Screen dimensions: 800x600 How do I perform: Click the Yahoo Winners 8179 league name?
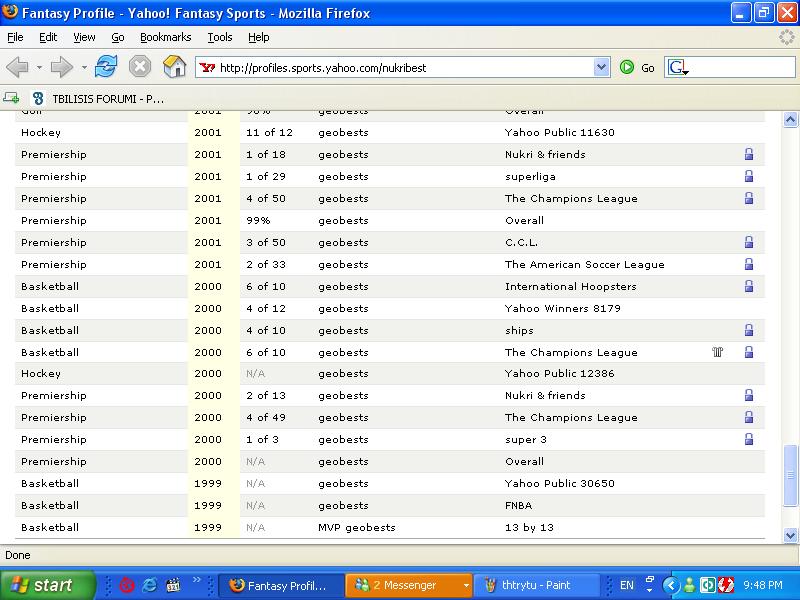click(x=562, y=308)
